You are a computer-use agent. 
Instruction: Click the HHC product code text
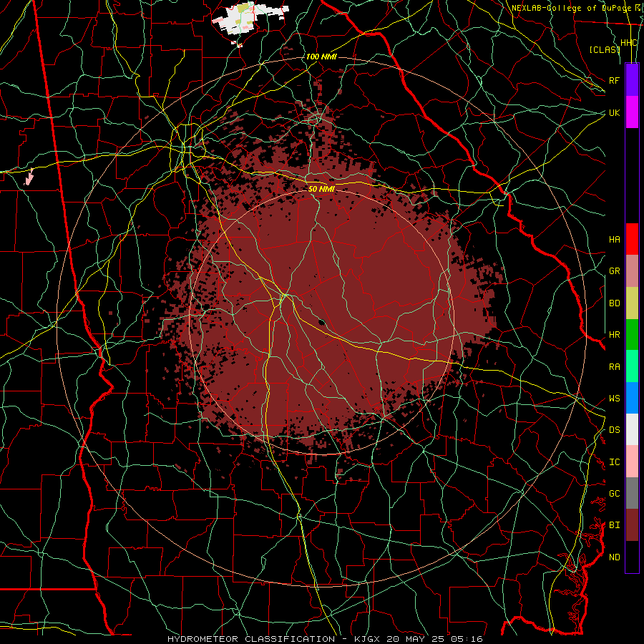tap(628, 43)
